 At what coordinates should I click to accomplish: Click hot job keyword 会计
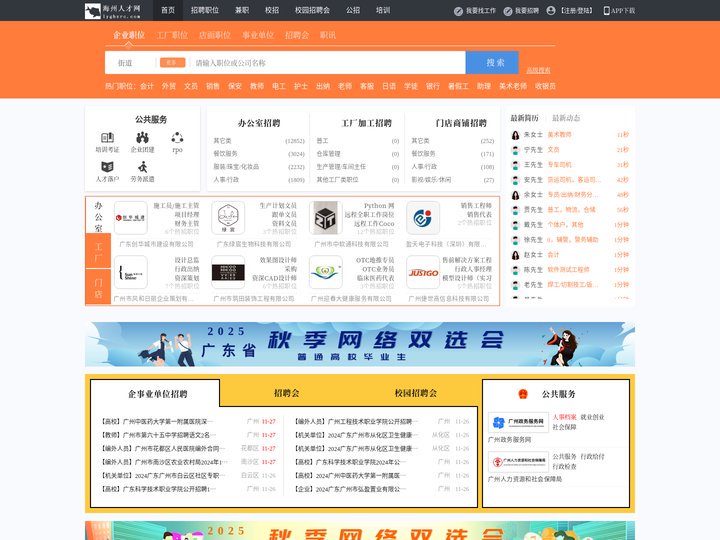pyautogui.click(x=147, y=86)
